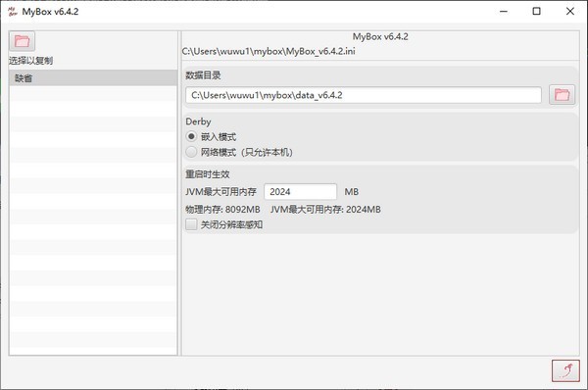
Task: Click MyBox logo in title bar
Action: [13, 12]
